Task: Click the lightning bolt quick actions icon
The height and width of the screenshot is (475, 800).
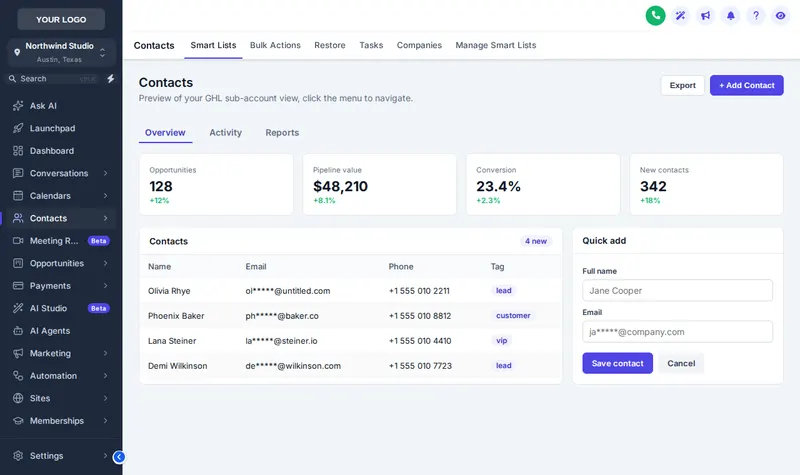Action: pos(111,79)
